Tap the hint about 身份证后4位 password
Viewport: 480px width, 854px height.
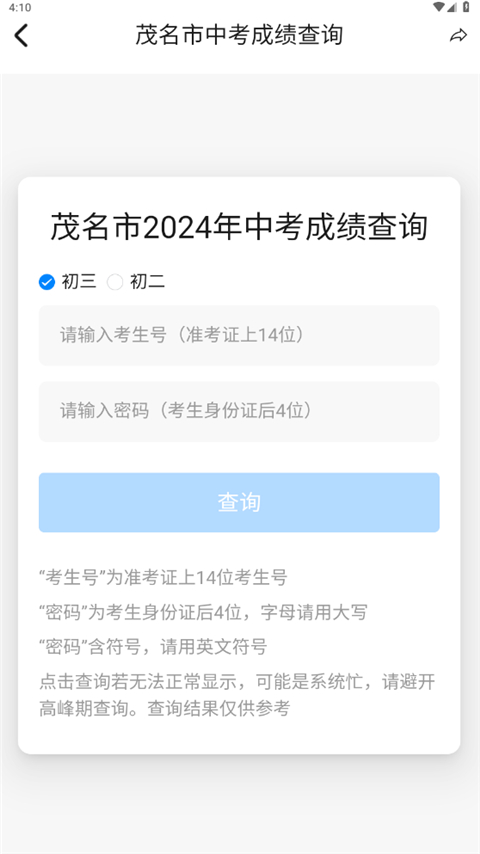pyautogui.click(x=203, y=612)
